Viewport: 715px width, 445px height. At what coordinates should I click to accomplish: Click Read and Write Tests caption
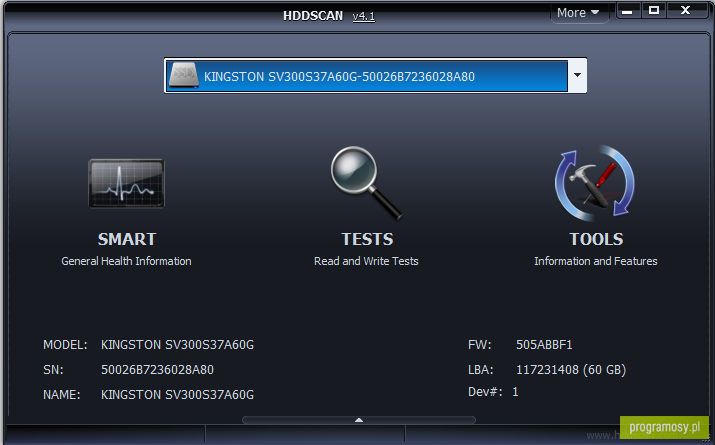coord(366,261)
